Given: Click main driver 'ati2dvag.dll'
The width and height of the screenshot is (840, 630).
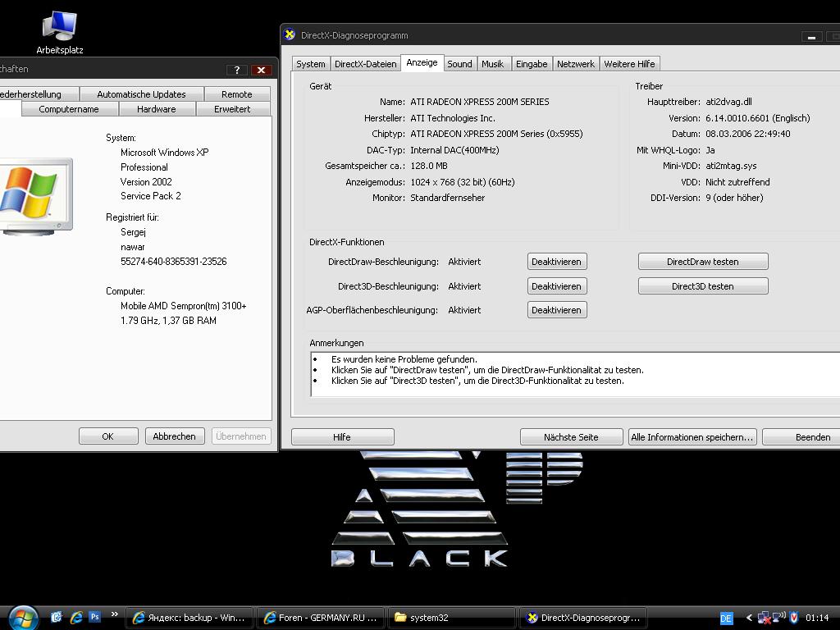Looking at the screenshot, I should pyautogui.click(x=728, y=102).
